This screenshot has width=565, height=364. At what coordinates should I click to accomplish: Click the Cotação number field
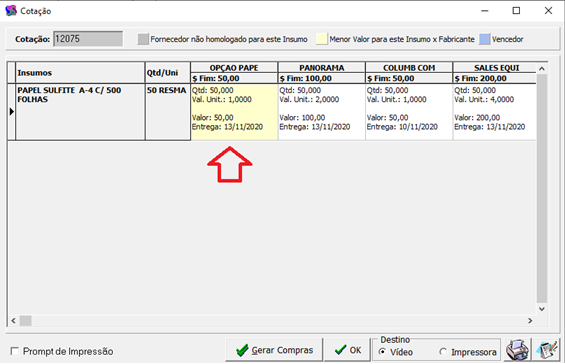[88, 39]
